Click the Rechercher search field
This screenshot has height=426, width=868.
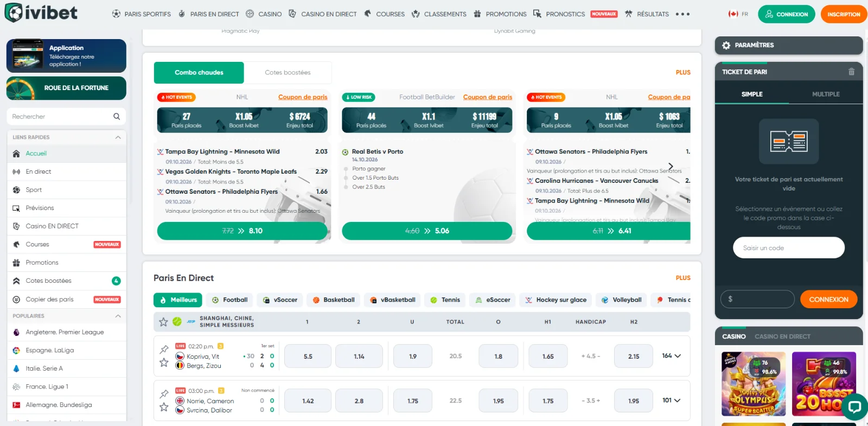66,117
